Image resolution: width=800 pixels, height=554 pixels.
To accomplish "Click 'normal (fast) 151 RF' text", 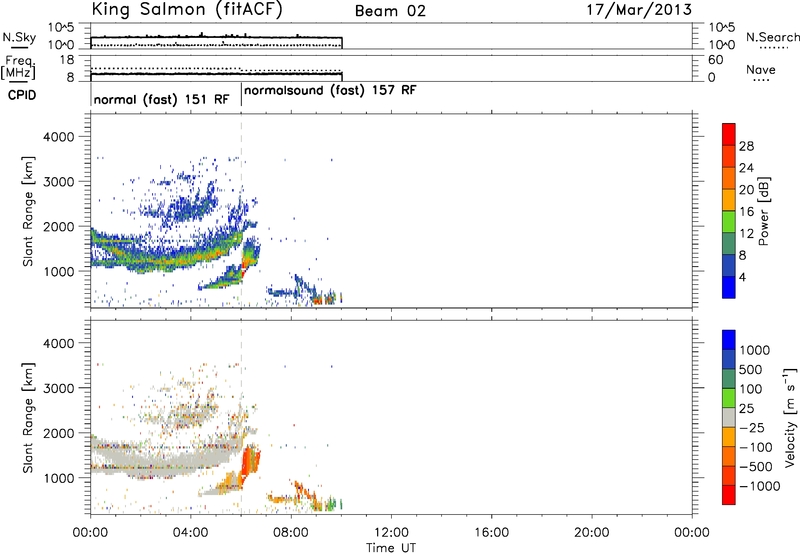I will click(162, 99).
